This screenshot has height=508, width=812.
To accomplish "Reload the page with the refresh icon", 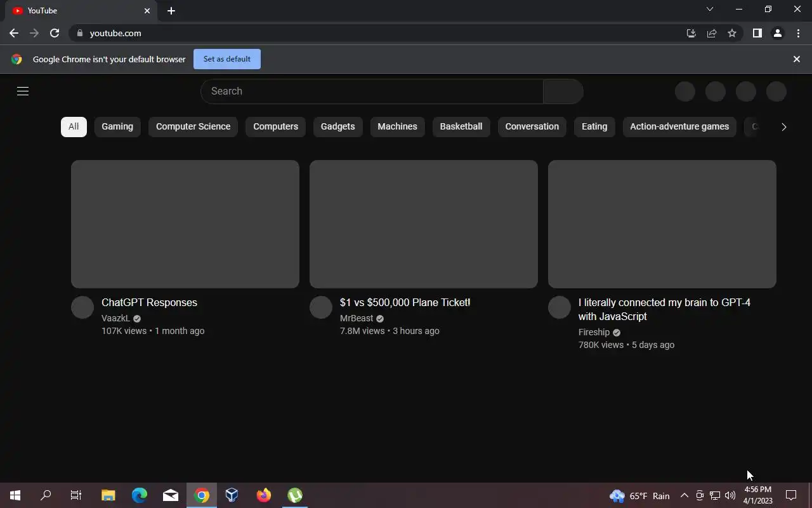I will pos(55,33).
